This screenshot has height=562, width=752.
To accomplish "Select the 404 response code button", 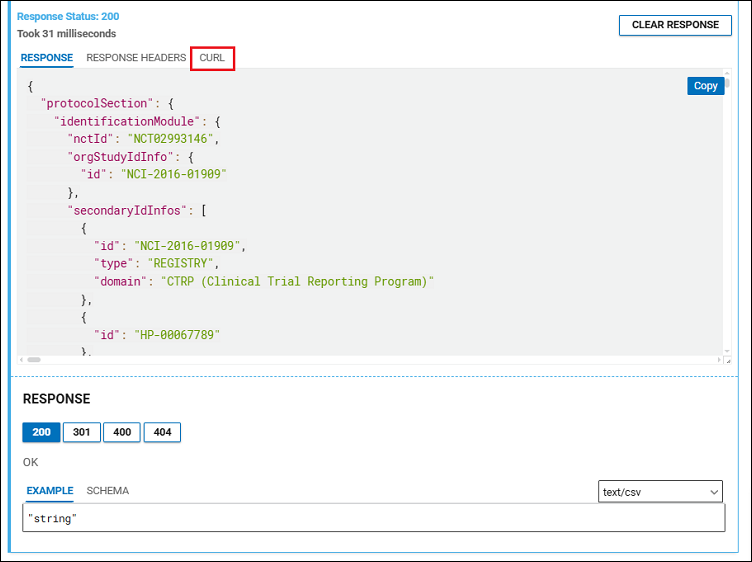I will (x=162, y=432).
